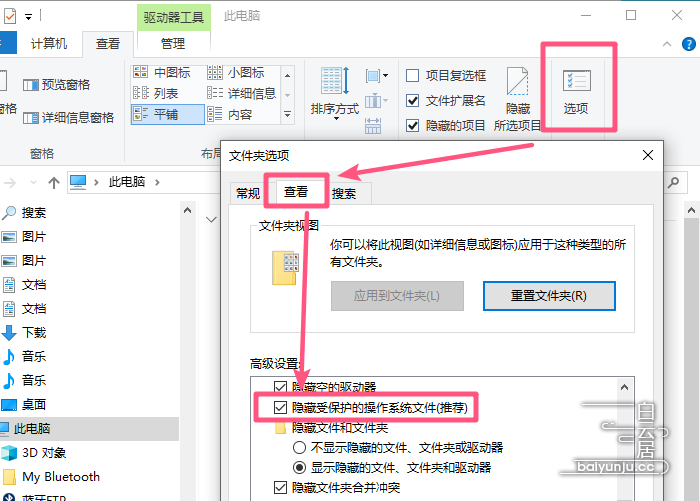Click the search magnifier in address area
Image resolution: width=700 pixels, height=501 pixels.
[673, 183]
